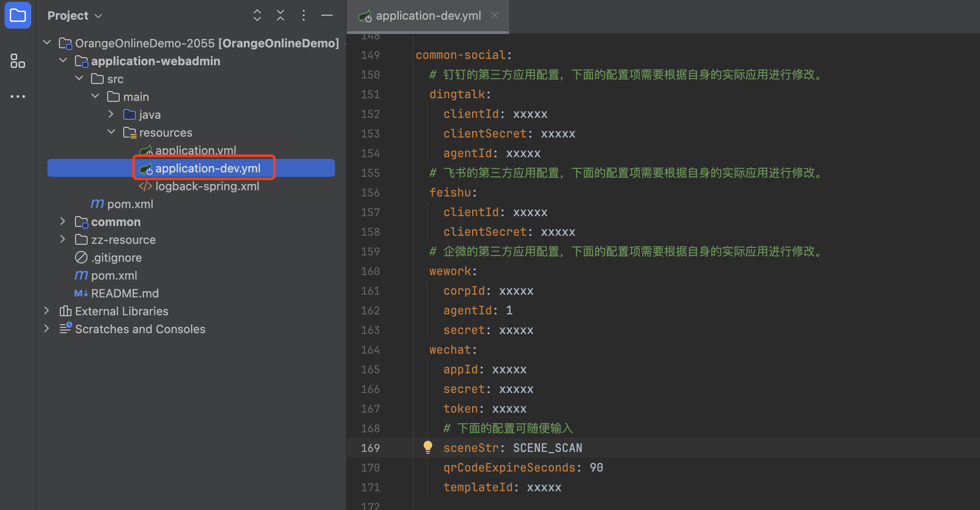The width and height of the screenshot is (980, 510).
Task: Select the .gitignore file
Action: pyautogui.click(x=108, y=258)
